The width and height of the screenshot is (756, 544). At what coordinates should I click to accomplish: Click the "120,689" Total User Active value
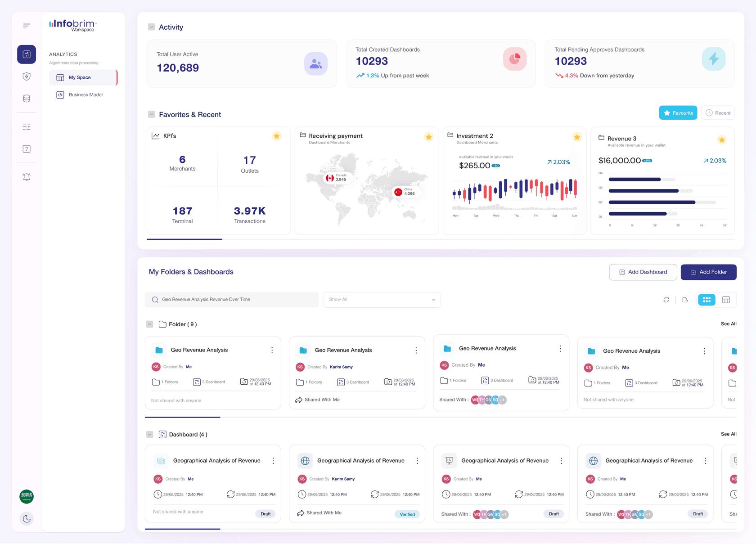(178, 68)
